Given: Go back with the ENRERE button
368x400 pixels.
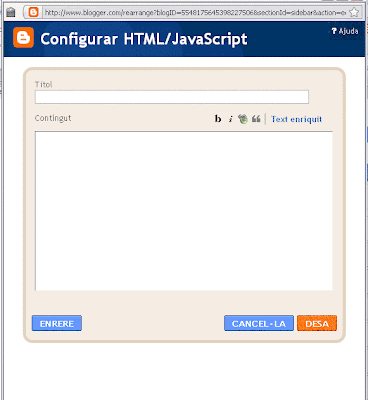Looking at the screenshot, I should tap(57, 323).
